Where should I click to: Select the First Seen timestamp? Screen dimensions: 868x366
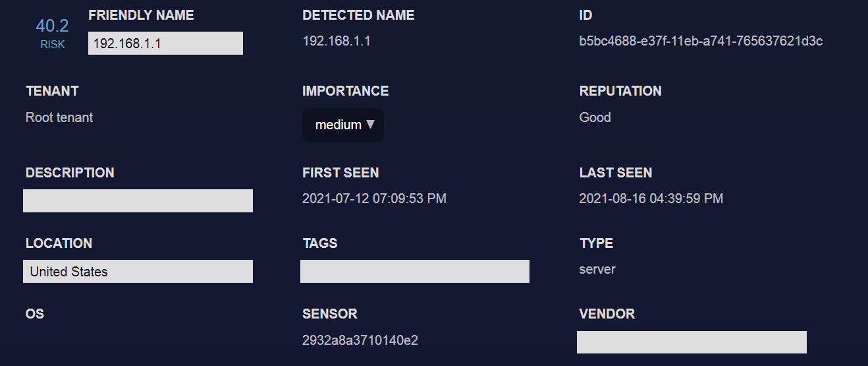click(x=374, y=198)
